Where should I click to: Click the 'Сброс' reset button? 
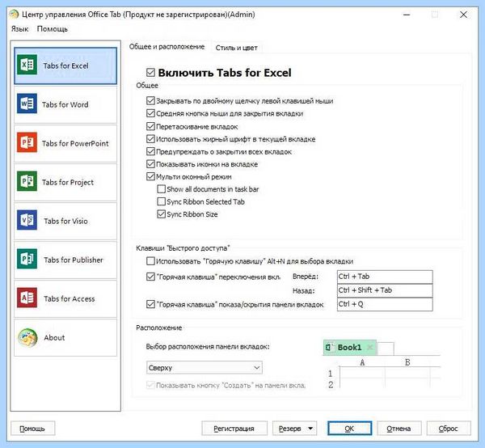tap(449, 429)
